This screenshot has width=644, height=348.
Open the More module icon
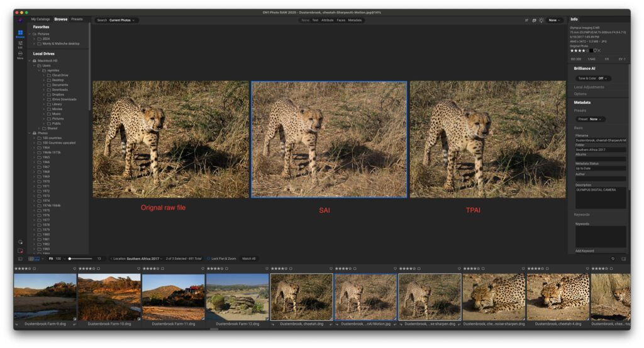20,55
